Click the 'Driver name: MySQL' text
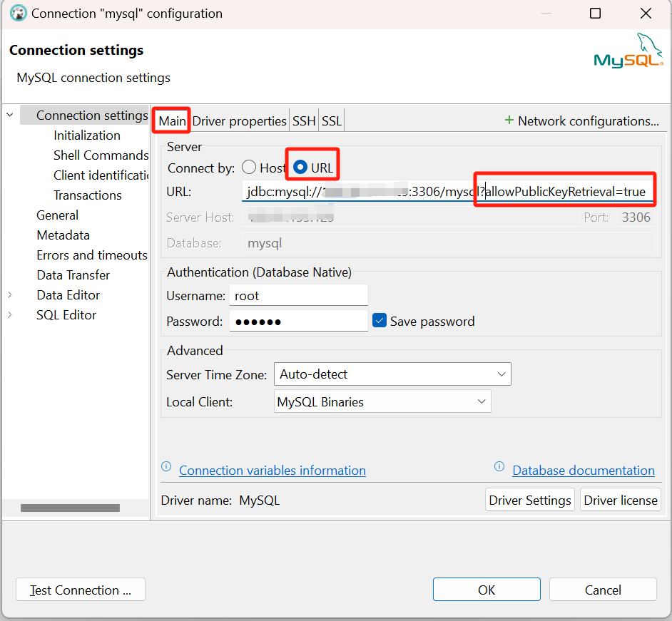The width and height of the screenshot is (672, 621). pyautogui.click(x=220, y=501)
